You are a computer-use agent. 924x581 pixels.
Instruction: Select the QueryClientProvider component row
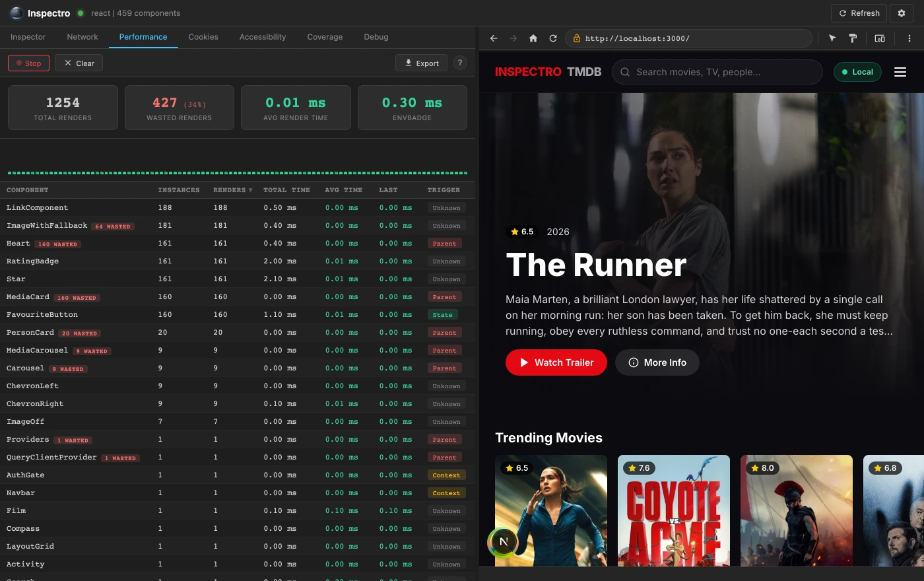pyautogui.click(x=238, y=458)
